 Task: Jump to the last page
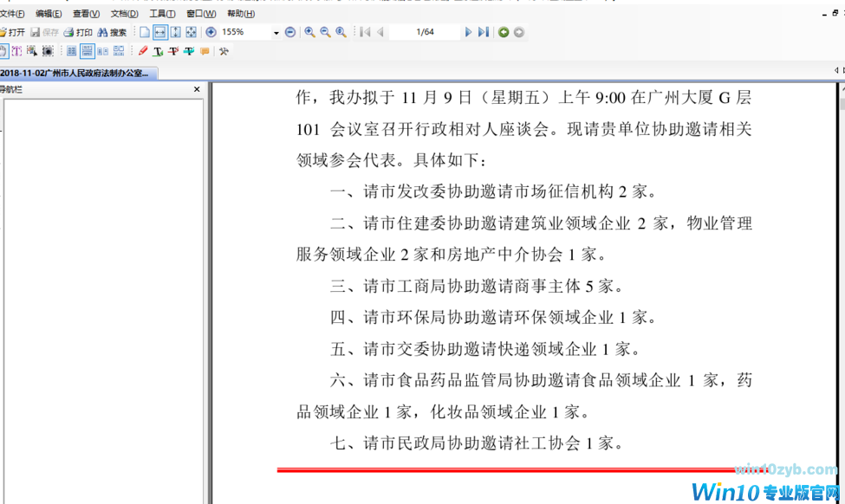[x=483, y=32]
